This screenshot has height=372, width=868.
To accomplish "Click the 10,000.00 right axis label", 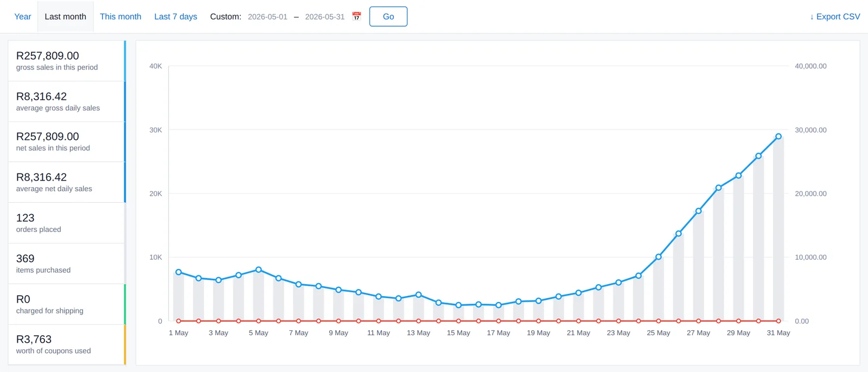I will tap(810, 258).
